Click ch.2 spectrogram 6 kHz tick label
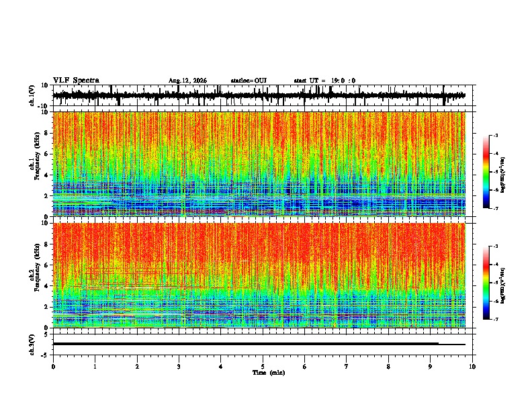Viewport: 532px width, 411px height. (47, 265)
